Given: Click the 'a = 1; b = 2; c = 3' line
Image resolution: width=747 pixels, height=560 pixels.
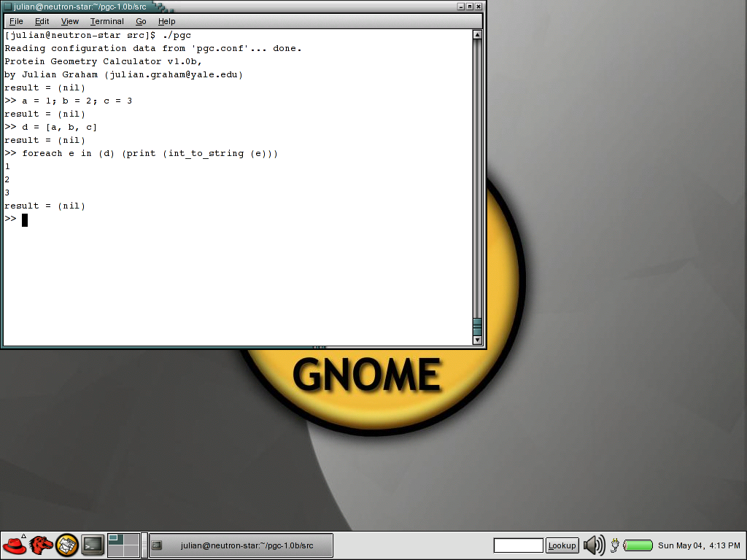Looking at the screenshot, I should 68,101.
